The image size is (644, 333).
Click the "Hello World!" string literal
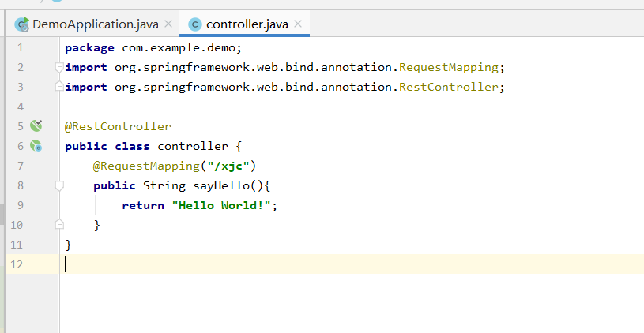(221, 205)
